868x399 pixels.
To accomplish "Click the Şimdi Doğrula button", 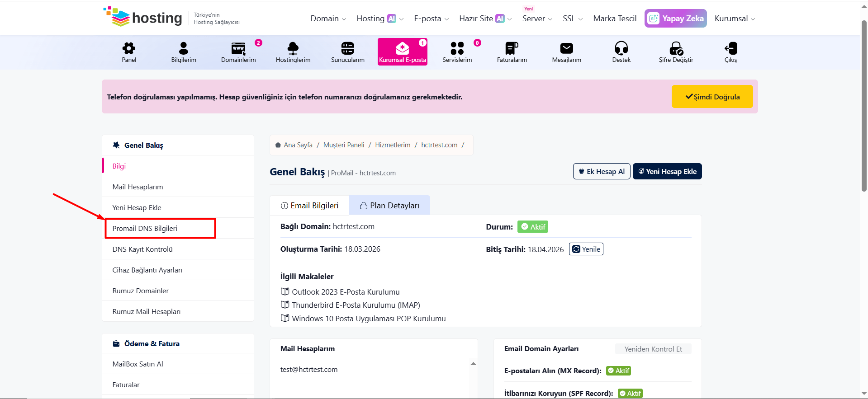I will (x=712, y=97).
